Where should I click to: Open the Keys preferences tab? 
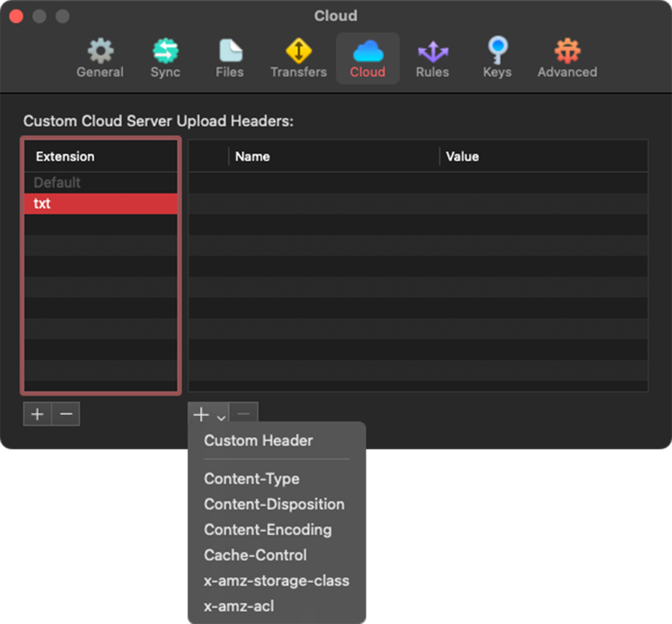497,58
